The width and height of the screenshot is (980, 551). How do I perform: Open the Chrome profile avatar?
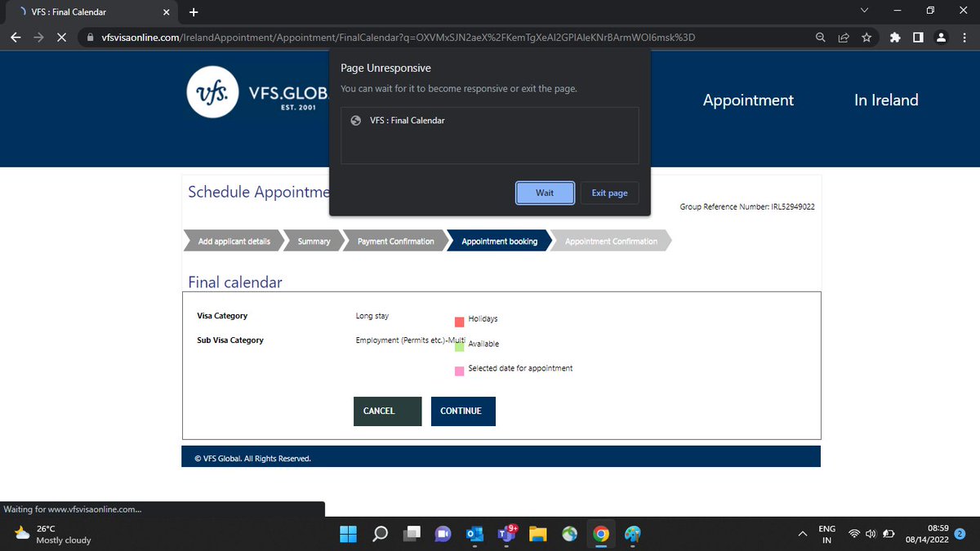click(941, 38)
